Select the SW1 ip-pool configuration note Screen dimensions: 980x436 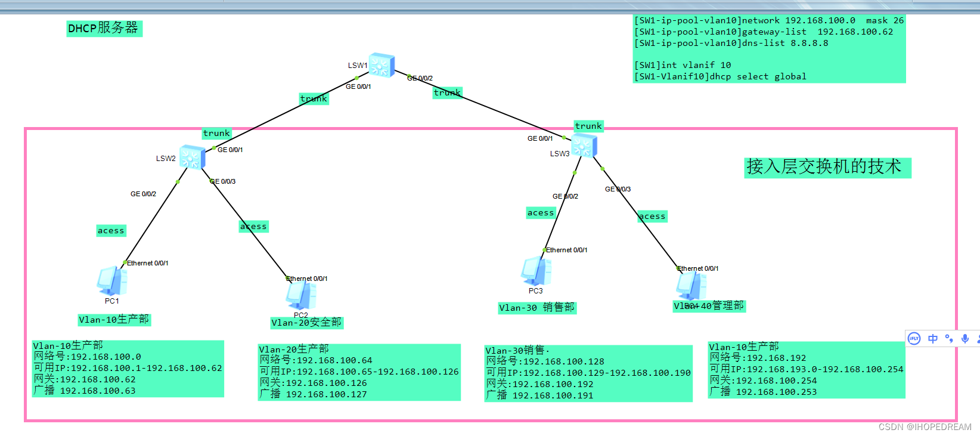pyautogui.click(x=769, y=49)
